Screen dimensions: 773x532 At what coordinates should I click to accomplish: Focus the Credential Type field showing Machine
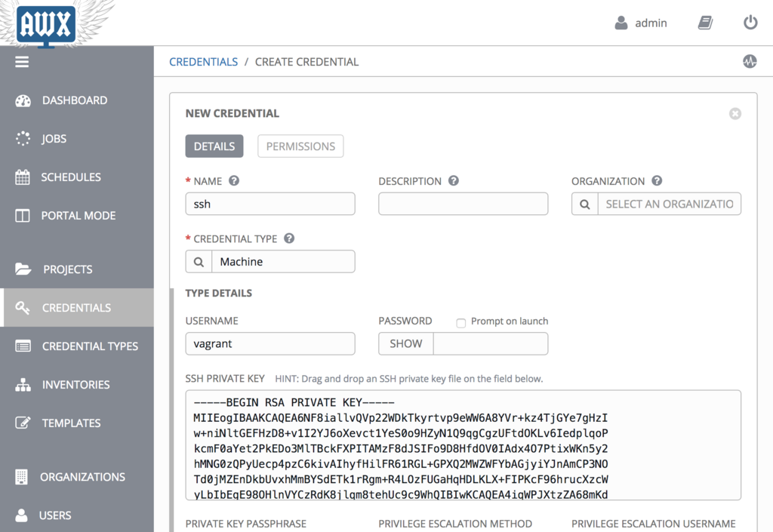pos(284,262)
